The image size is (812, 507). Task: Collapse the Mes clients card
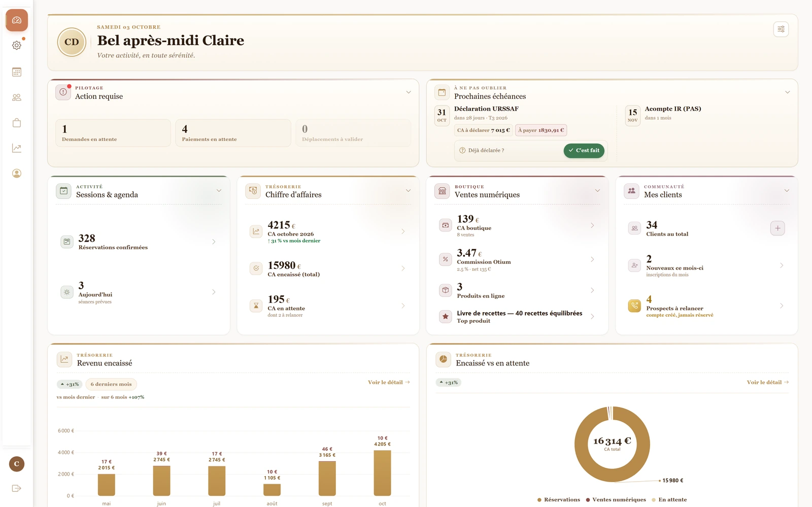[x=787, y=191]
